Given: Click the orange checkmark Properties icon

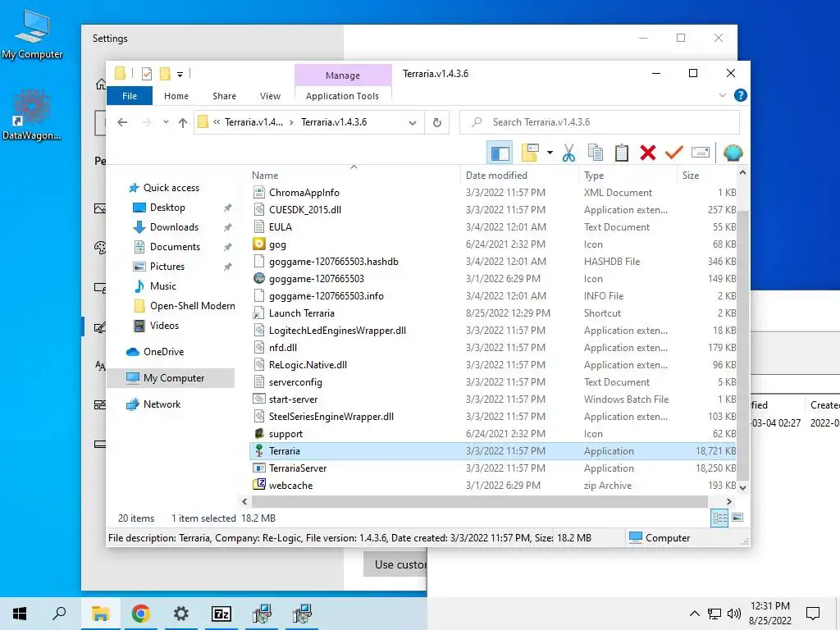Looking at the screenshot, I should click(674, 153).
